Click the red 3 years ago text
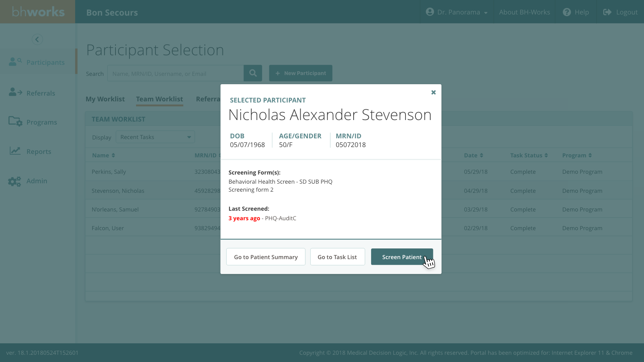Screen dimensions: 644x362 click(244, 218)
